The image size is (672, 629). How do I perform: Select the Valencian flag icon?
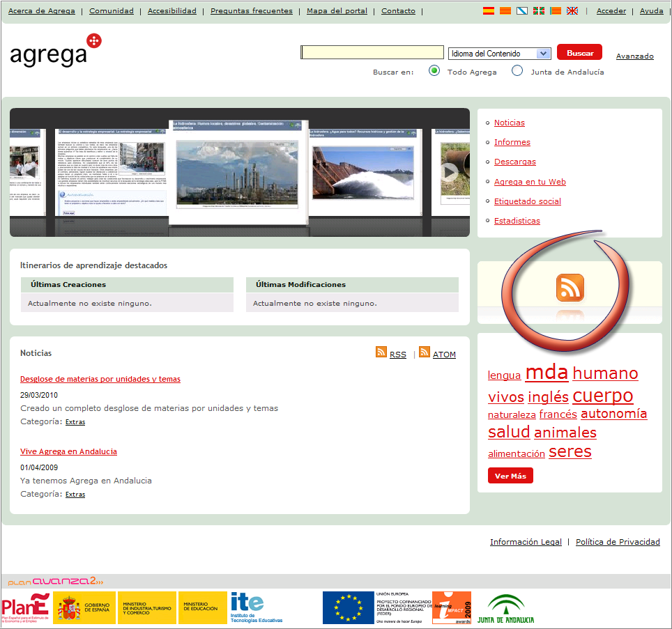click(556, 10)
